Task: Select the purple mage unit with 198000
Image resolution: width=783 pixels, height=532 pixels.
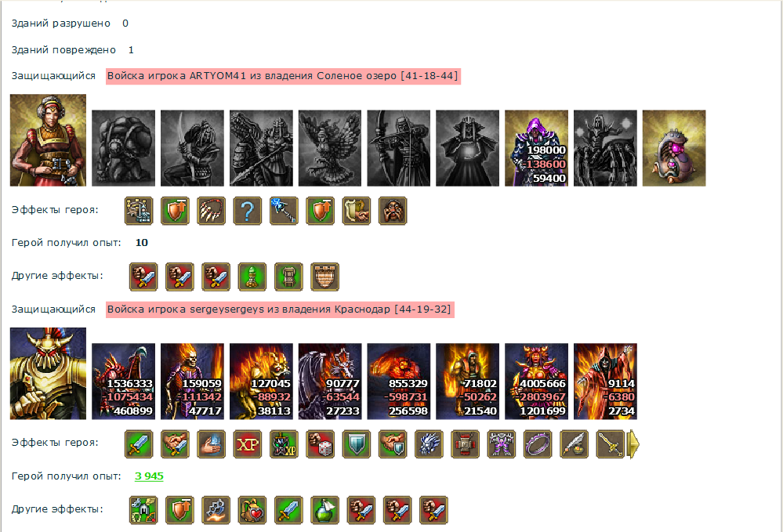Action: pyautogui.click(x=536, y=148)
